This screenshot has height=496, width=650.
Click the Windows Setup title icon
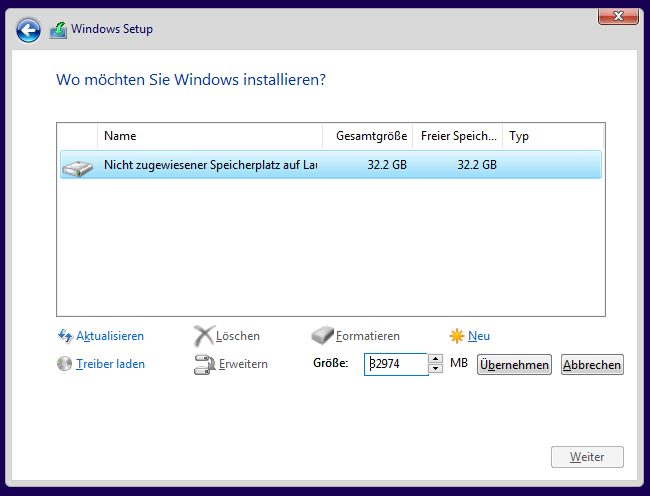58,30
